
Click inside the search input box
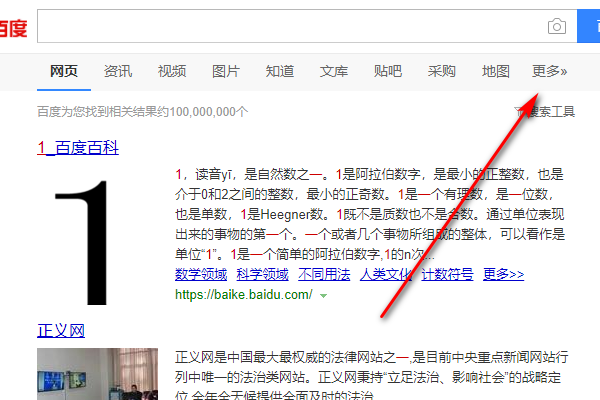(x=291, y=26)
